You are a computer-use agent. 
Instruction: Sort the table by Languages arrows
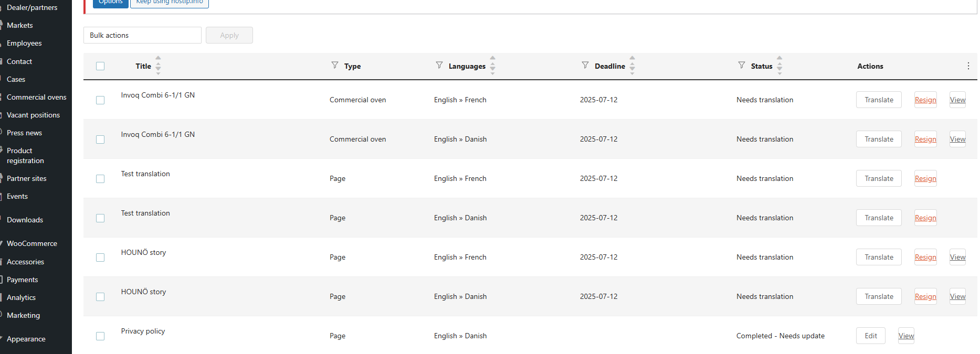click(492, 66)
